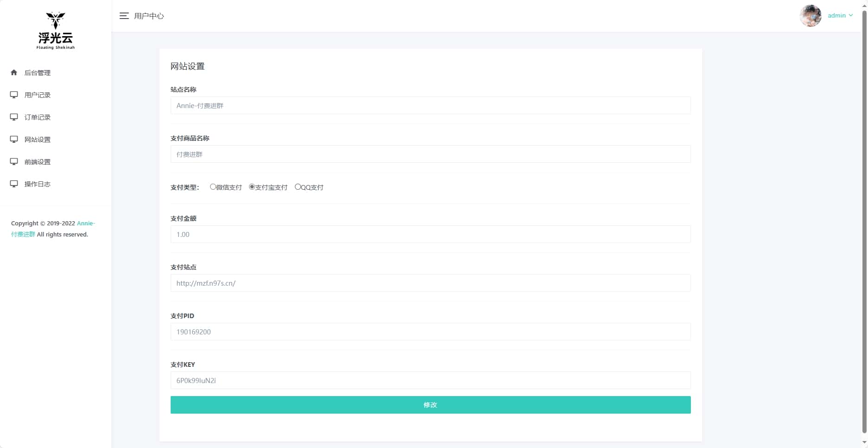Viewport: 868px width, 448px height.
Task: Click the monitor icon beside 前端设置
Action: (14, 161)
